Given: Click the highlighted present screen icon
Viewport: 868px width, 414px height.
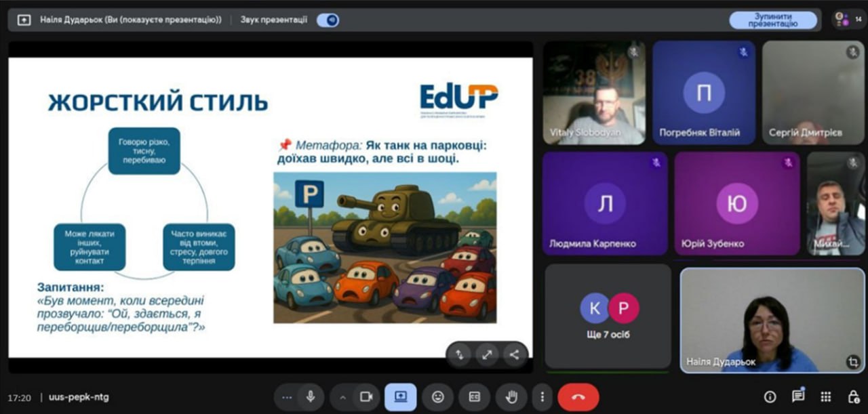Looking at the screenshot, I should click(400, 397).
